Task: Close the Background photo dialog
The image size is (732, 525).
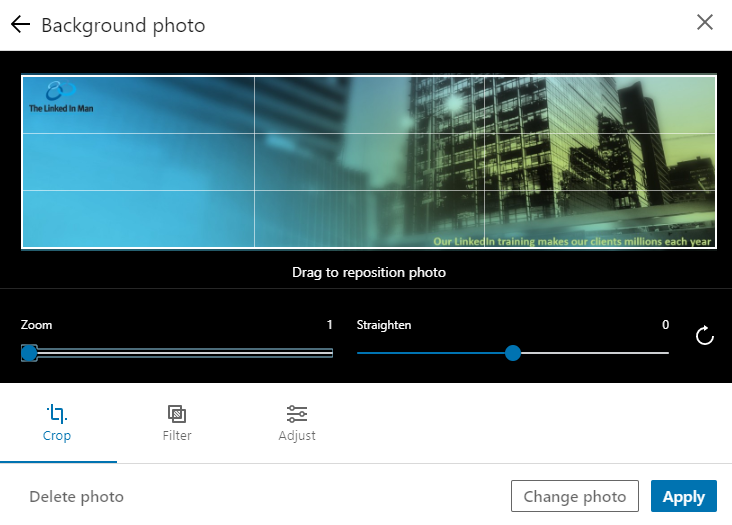Action: pos(704,22)
